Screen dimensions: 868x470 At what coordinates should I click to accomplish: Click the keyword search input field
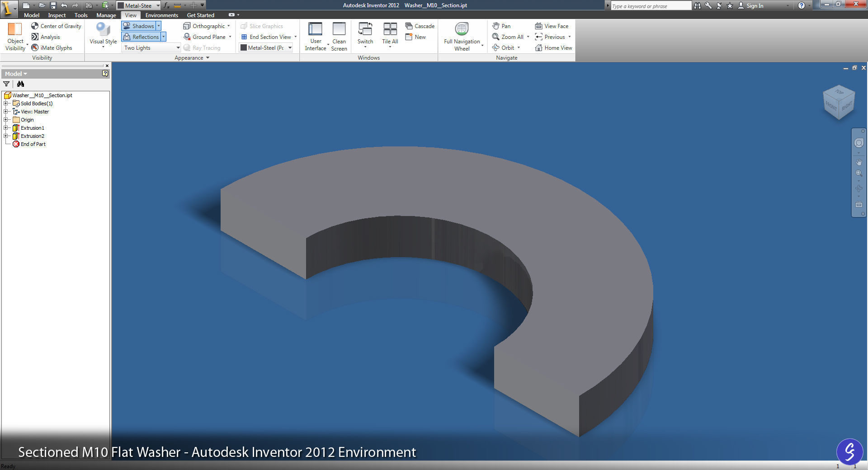tap(651, 6)
